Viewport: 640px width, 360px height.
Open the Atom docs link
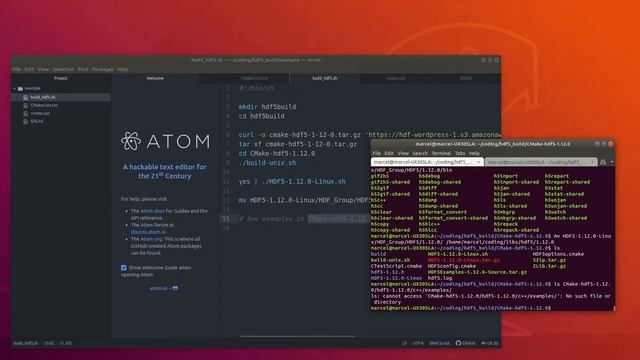(152, 211)
